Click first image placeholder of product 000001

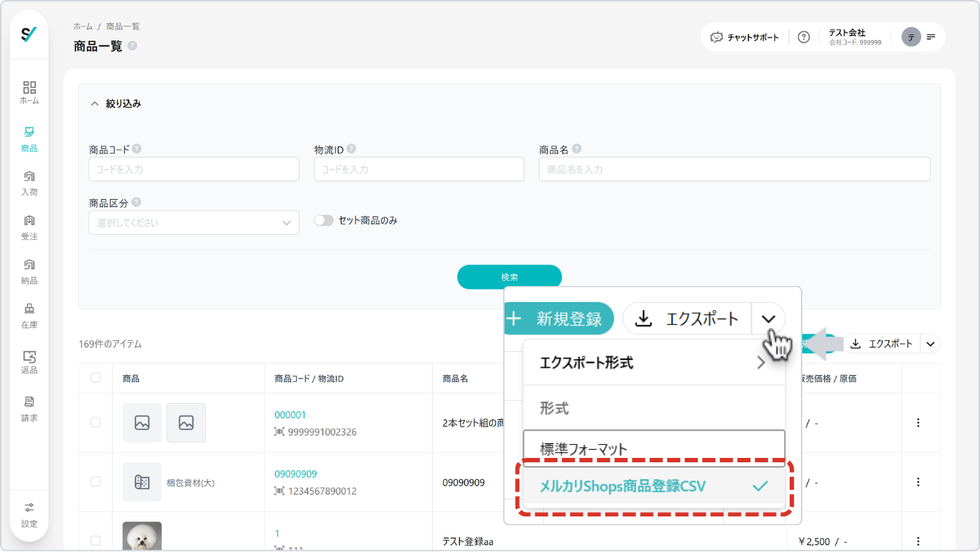pos(142,423)
